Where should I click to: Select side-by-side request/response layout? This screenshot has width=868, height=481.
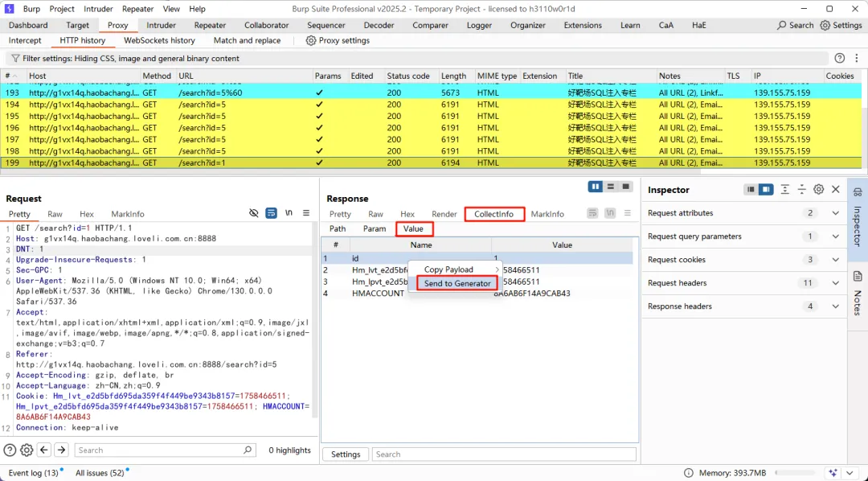point(595,187)
